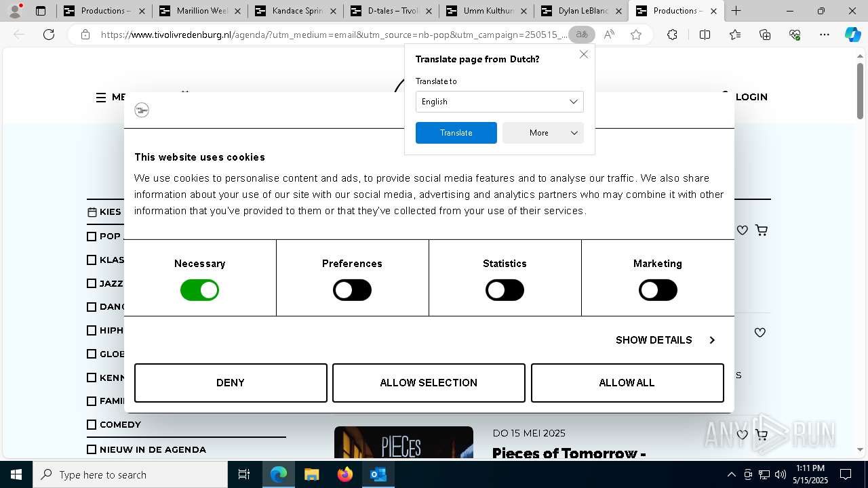This screenshot has width=868, height=488.
Task: Close the translate page popup
Action: [584, 54]
